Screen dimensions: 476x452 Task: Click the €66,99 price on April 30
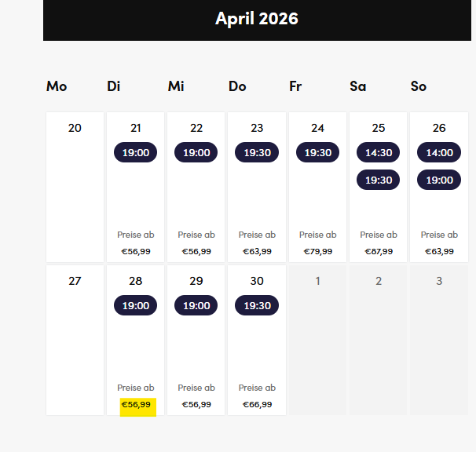(x=257, y=405)
